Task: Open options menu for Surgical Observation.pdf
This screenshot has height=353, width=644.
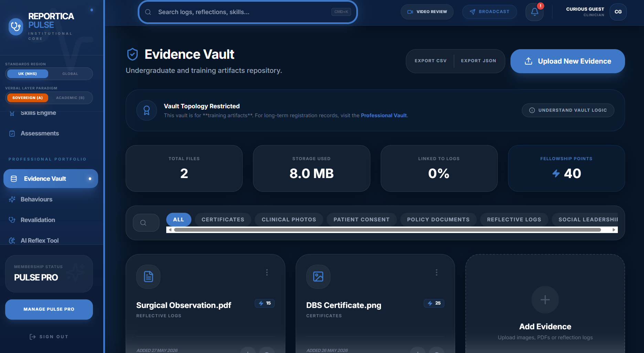Action: 267,273
